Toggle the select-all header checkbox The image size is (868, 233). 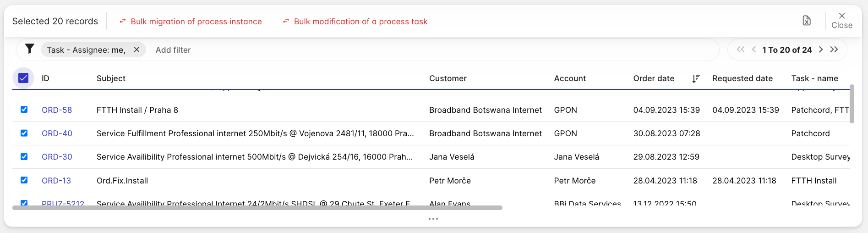tap(23, 78)
